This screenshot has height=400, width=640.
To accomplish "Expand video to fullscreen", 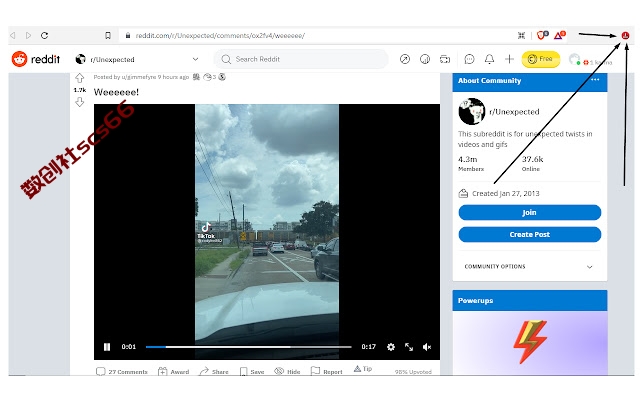I will (409, 347).
